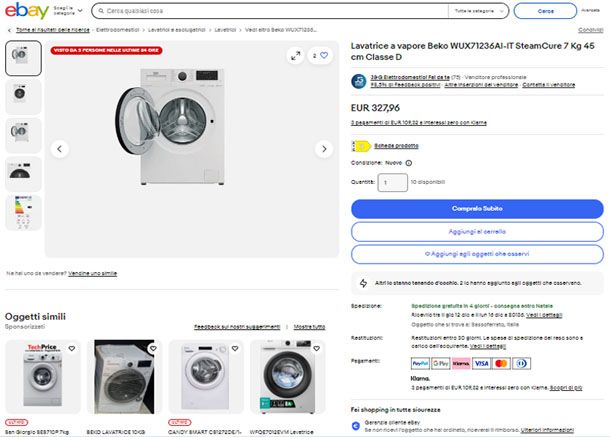Open 'Lavatrici e asciugatrici' breadcrumb
The width and height of the screenshot is (610, 437).
click(x=177, y=30)
